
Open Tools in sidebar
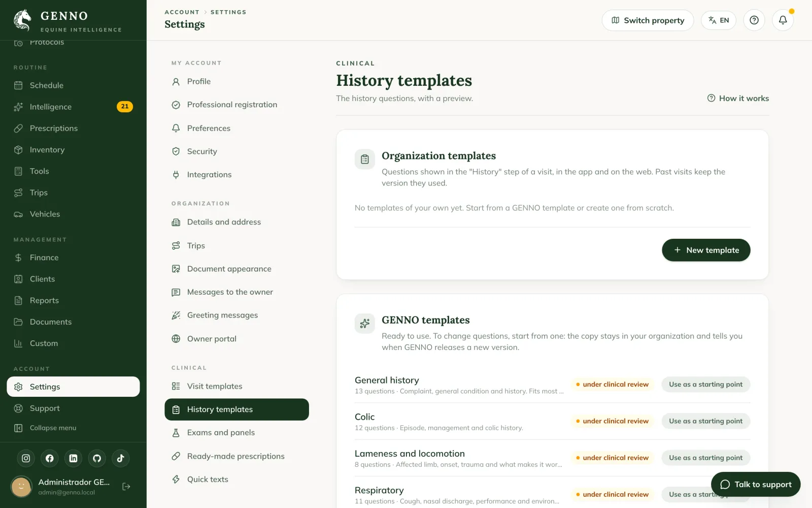pos(73,171)
